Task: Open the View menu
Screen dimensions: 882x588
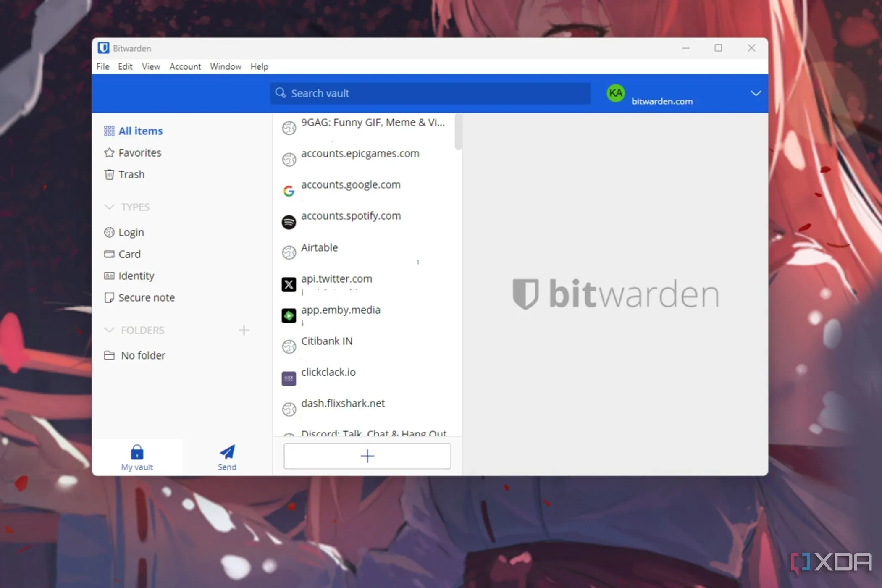Action: pos(151,66)
